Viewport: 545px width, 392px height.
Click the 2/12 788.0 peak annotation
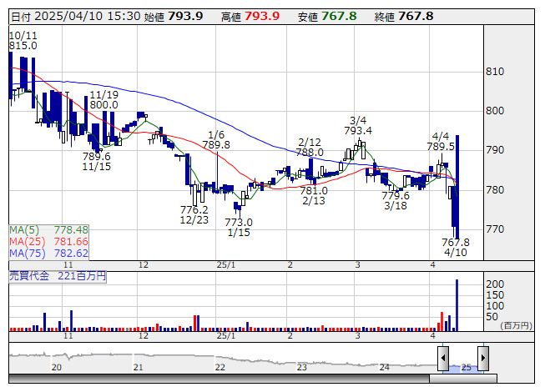(310, 148)
